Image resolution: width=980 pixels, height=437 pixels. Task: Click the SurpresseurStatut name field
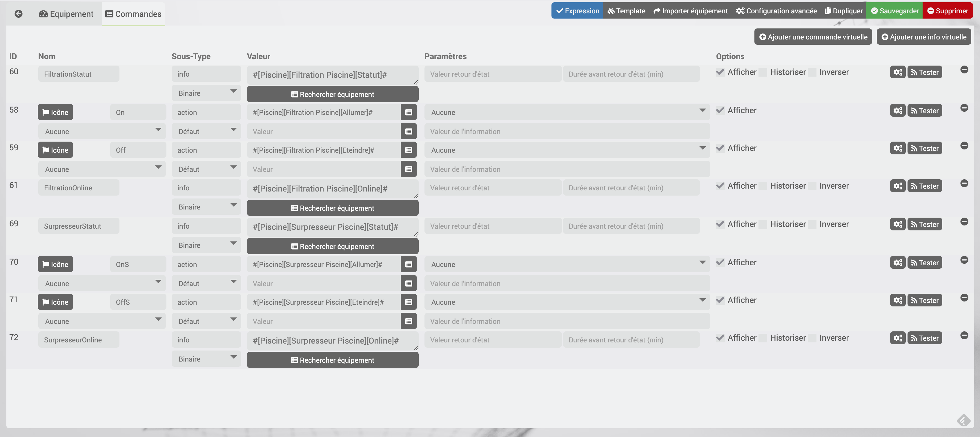79,226
